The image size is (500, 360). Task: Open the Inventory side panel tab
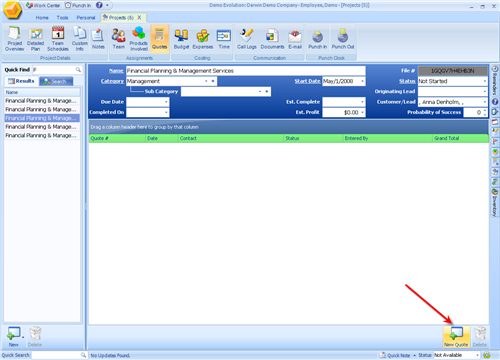point(495,202)
